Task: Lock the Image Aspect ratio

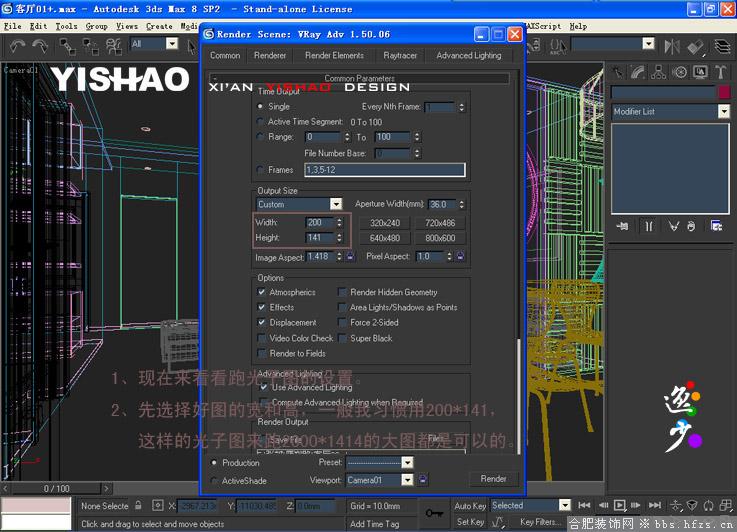Action: click(x=350, y=256)
